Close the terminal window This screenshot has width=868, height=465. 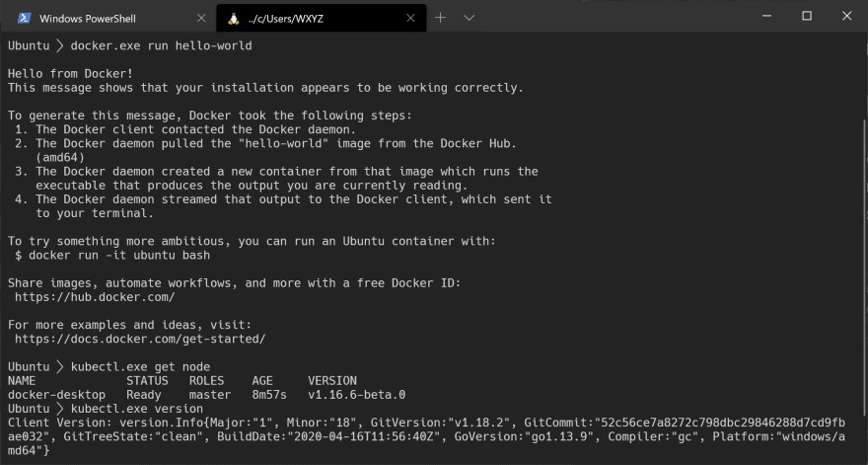click(x=846, y=16)
